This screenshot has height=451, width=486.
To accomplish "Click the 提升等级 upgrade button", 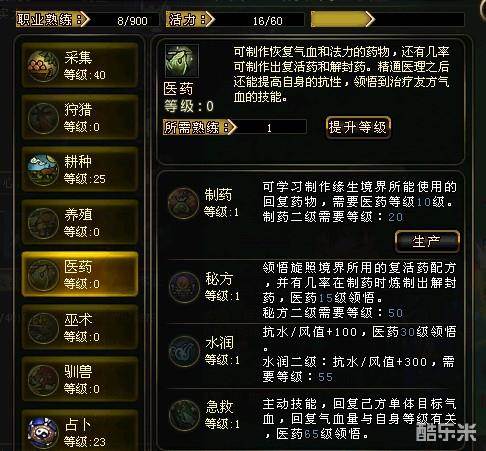I will pos(358,127).
